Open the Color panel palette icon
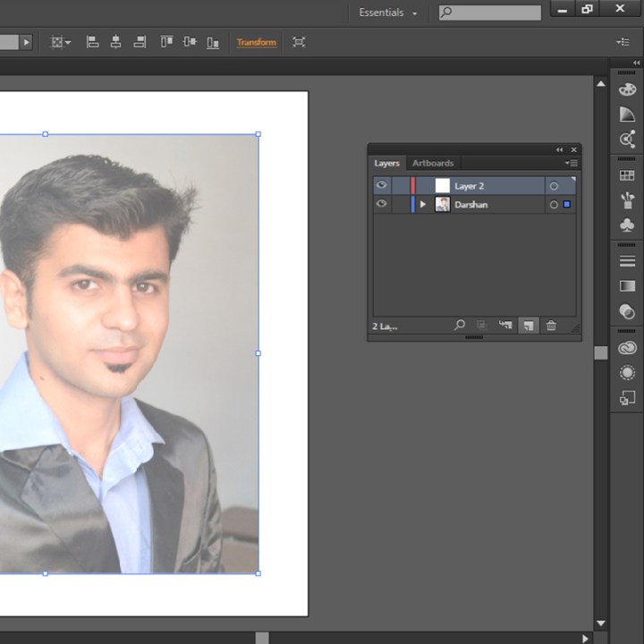Viewport: 644px width, 644px height. pyautogui.click(x=627, y=89)
